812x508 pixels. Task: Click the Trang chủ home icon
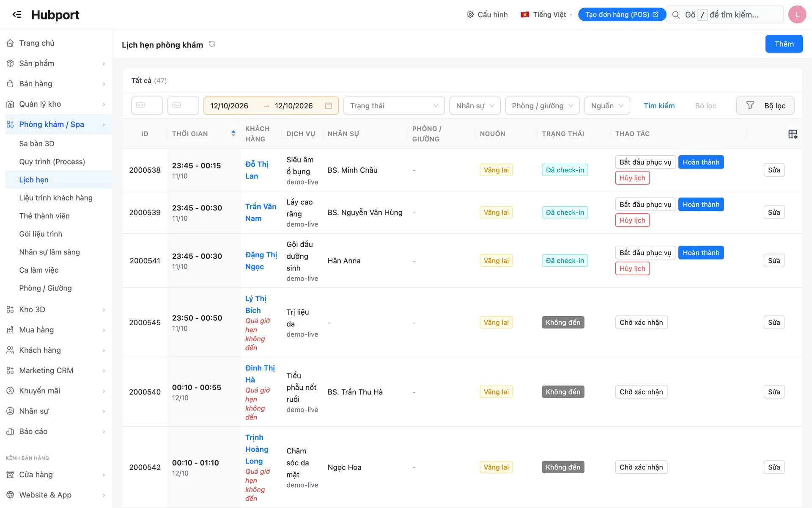click(x=10, y=43)
